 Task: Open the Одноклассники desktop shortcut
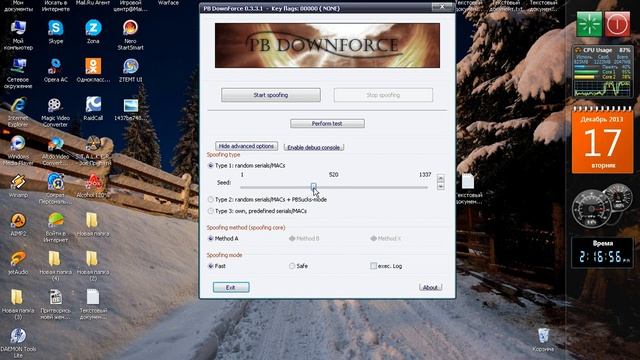click(93, 70)
